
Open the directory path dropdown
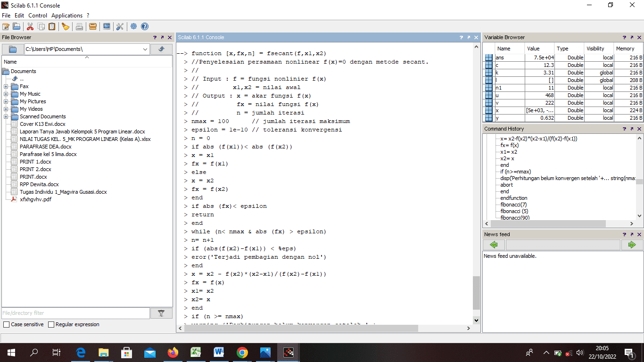pos(145,49)
